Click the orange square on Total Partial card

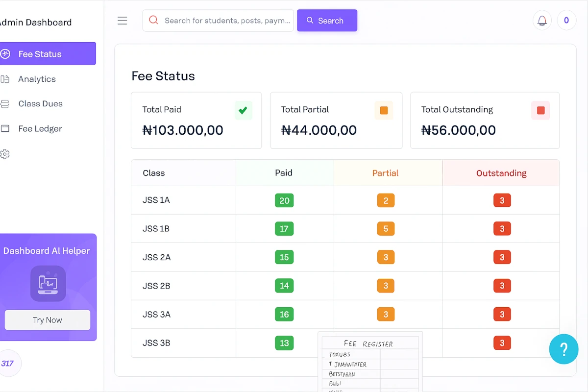[384, 110]
